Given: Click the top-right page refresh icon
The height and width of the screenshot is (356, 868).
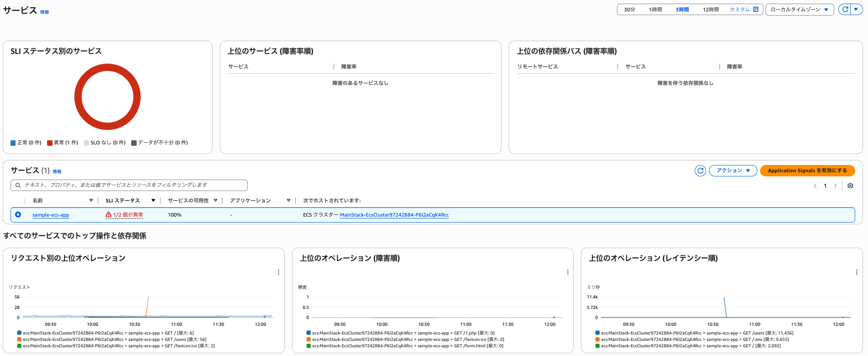Looking at the screenshot, I should pyautogui.click(x=845, y=9).
